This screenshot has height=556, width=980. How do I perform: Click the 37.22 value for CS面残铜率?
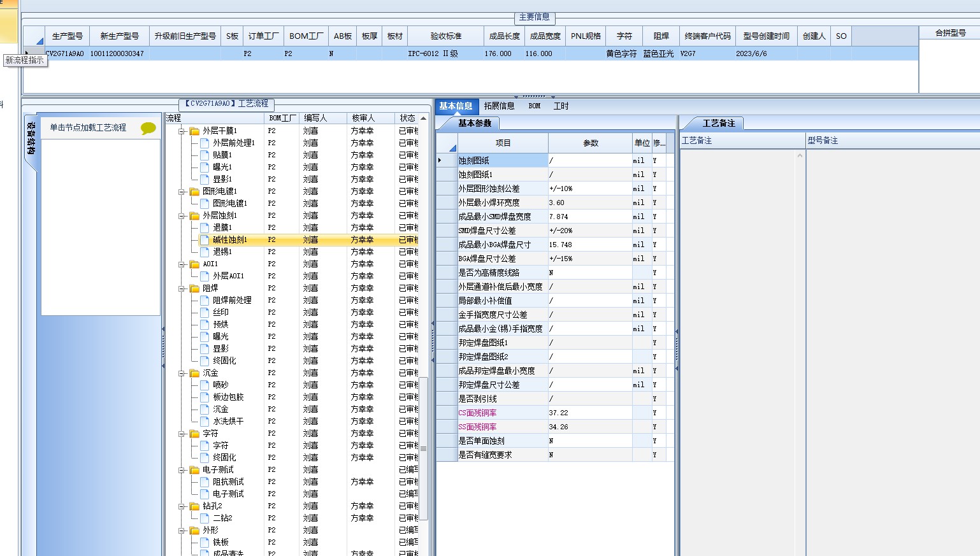coord(590,413)
